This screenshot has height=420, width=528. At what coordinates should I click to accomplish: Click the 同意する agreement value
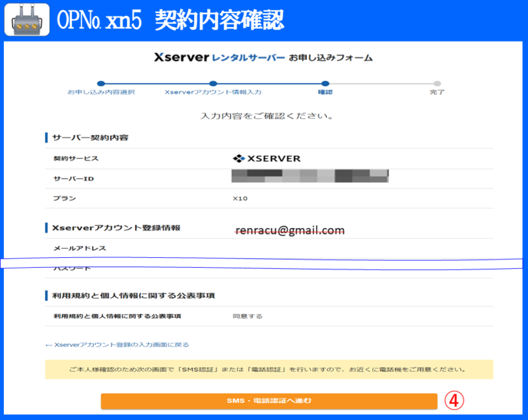click(247, 316)
